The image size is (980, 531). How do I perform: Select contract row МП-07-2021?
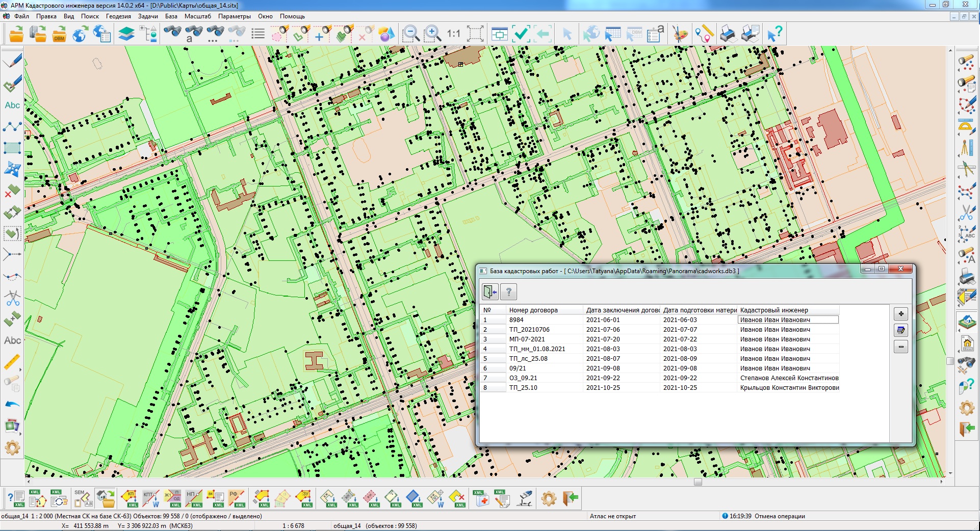[x=659, y=339]
